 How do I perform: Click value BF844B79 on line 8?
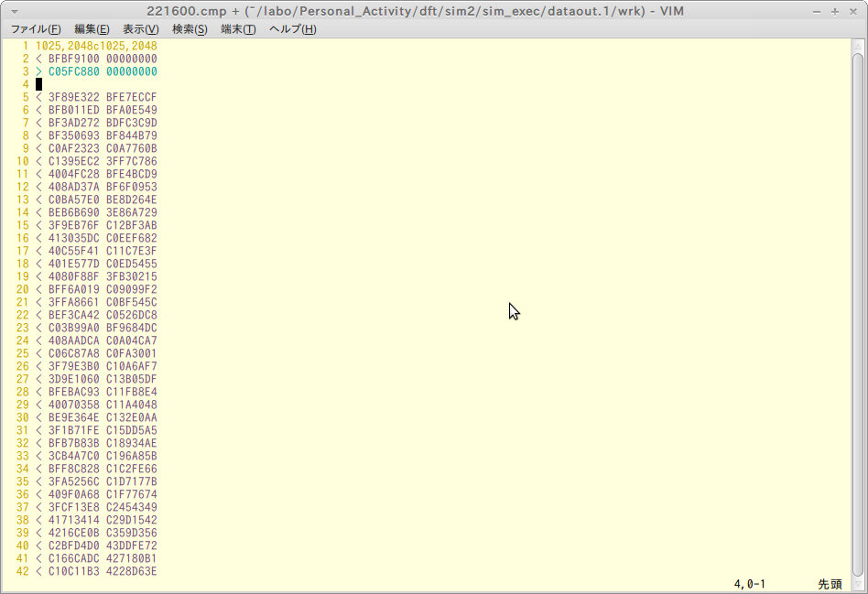(x=132, y=135)
